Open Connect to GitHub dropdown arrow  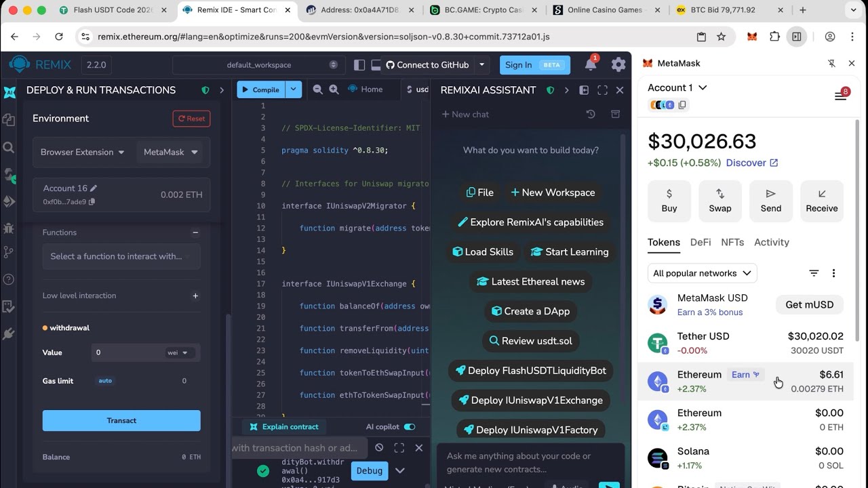coord(481,65)
